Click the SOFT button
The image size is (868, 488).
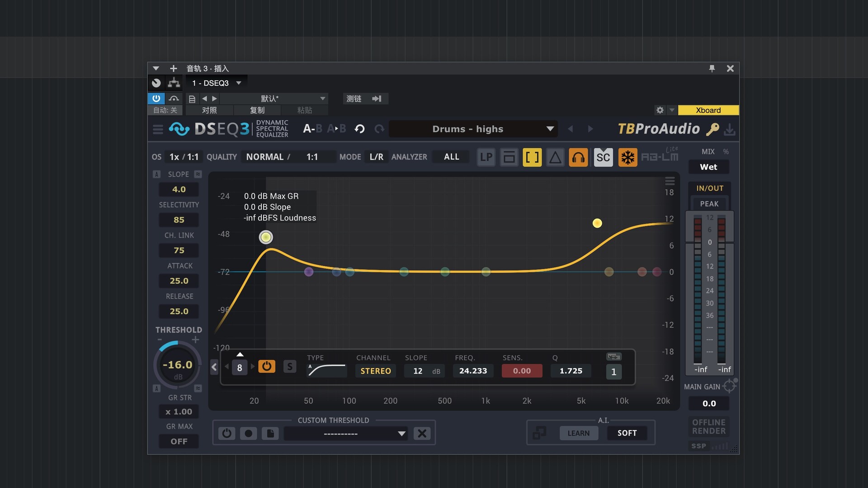coord(627,433)
